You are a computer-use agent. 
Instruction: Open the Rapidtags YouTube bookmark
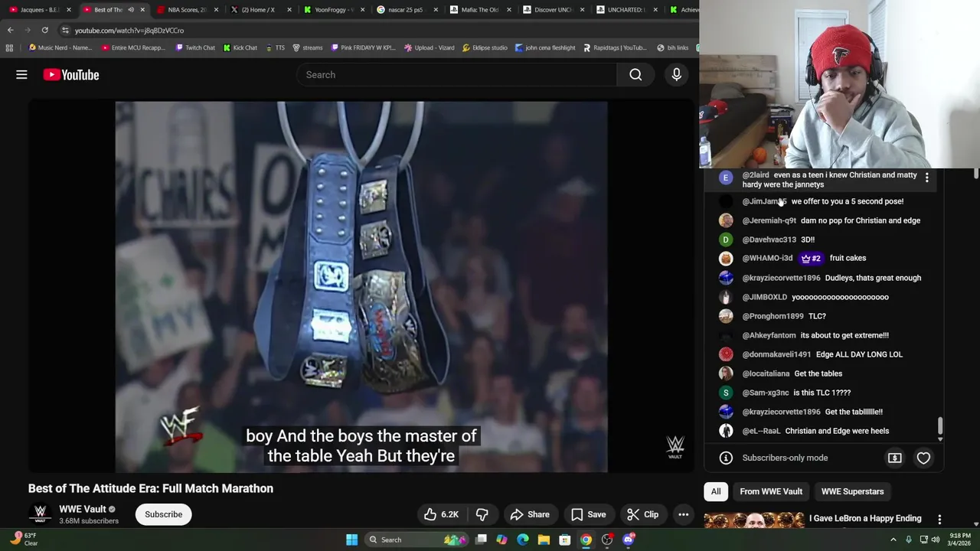point(615,47)
